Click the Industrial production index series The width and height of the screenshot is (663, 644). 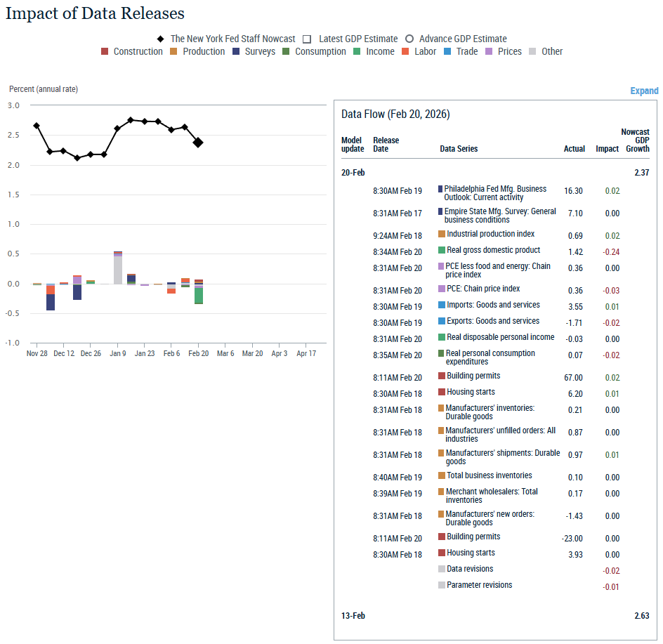pos(490,234)
